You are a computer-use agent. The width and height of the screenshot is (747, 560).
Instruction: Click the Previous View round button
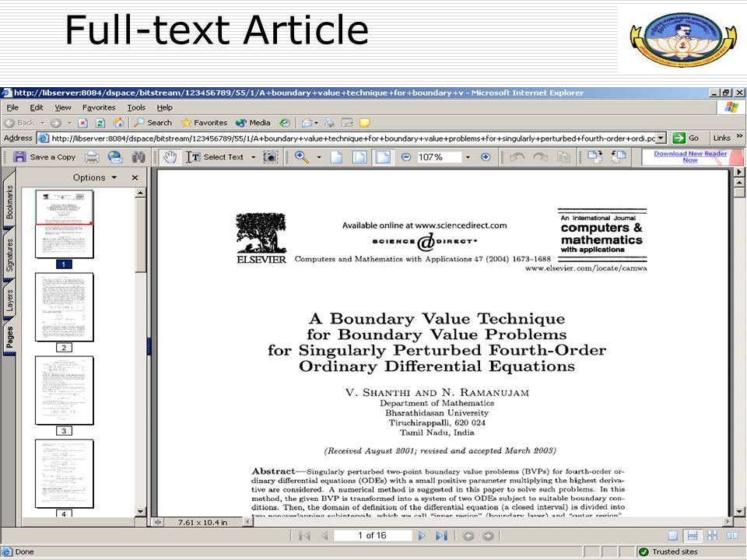[x=468, y=536]
